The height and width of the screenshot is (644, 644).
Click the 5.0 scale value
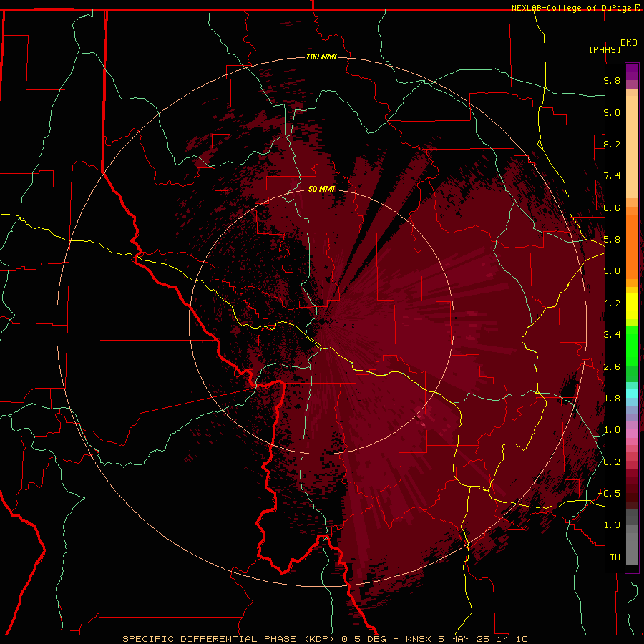(x=612, y=271)
